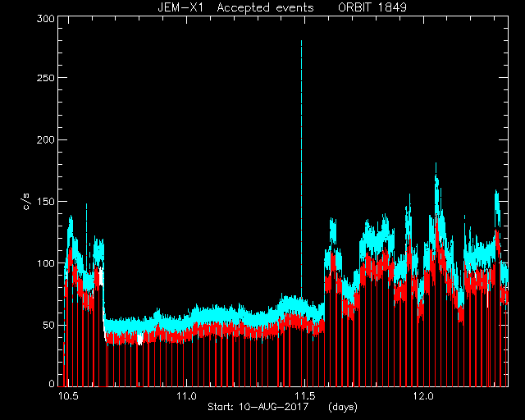Click the narrow cyan spike near 10.6
This screenshot has height=420, width=525.
(86, 205)
